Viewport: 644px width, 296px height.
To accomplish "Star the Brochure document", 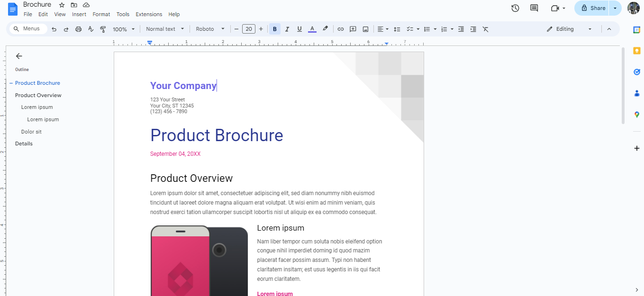I will (x=62, y=5).
